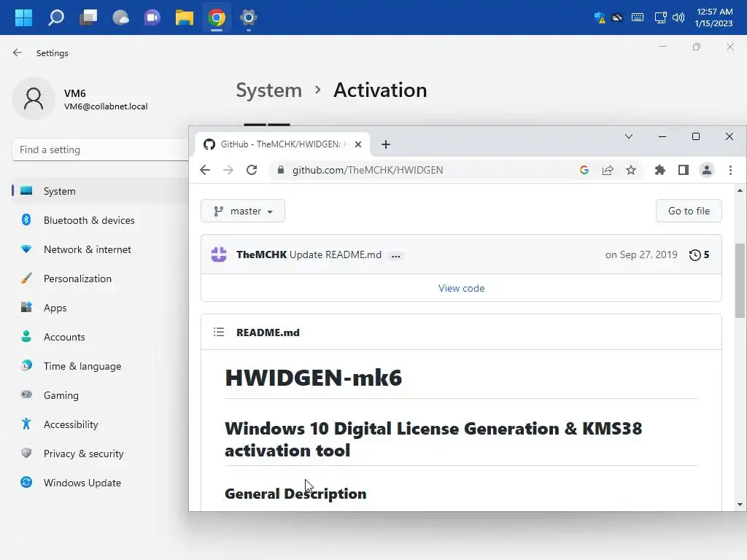Click the VM6 user profile avatar
The image size is (747, 560).
(34, 98)
